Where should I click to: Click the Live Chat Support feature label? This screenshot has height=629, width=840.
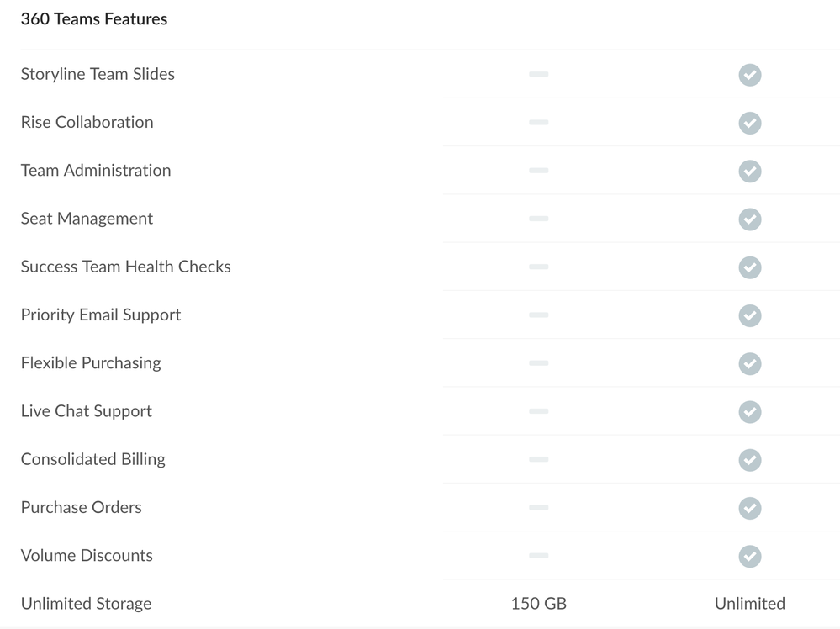pos(87,411)
